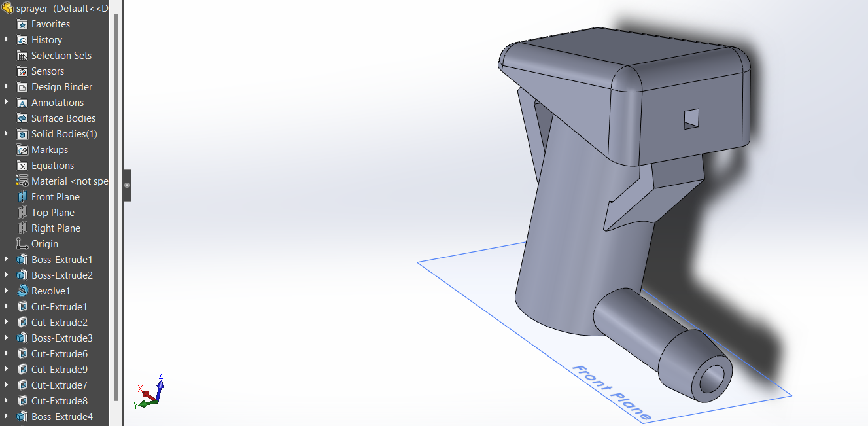Select the Surface Bodies icon
This screenshot has width=868, height=426.
(x=22, y=118)
